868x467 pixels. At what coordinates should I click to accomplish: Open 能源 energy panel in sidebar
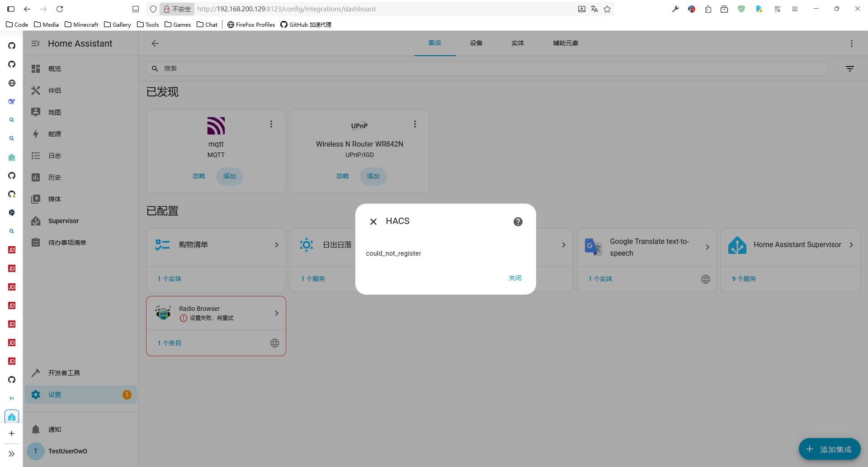(80, 134)
